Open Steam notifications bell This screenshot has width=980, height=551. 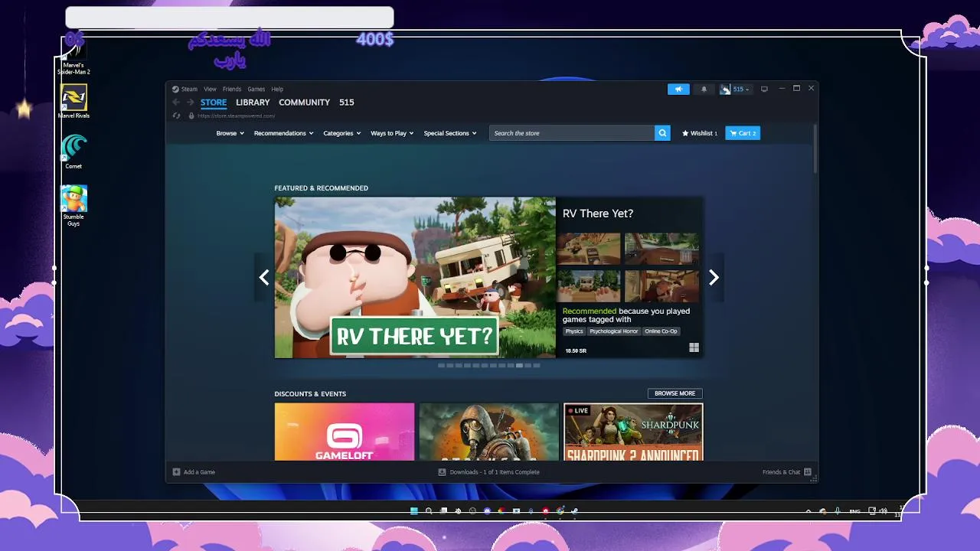tap(704, 90)
